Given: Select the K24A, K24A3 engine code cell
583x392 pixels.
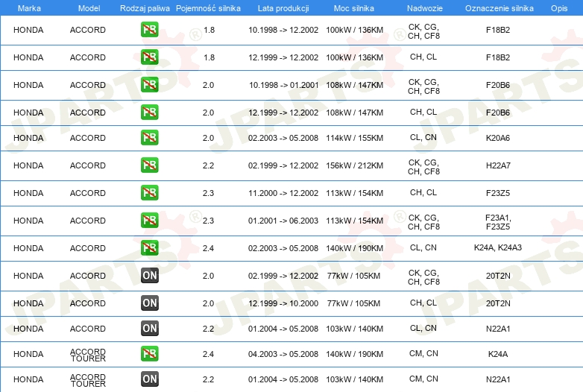Looking at the screenshot, I should point(498,247).
